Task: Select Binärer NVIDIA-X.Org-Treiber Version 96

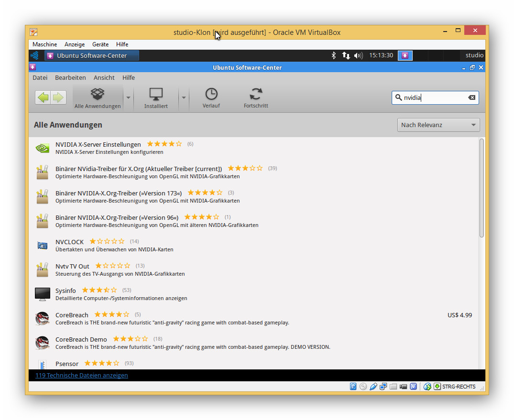Action: point(117,217)
